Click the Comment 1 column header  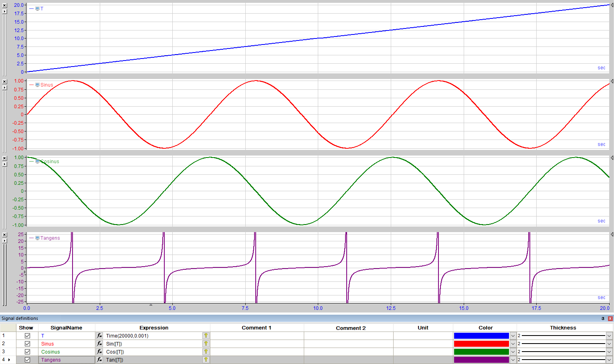257,328
